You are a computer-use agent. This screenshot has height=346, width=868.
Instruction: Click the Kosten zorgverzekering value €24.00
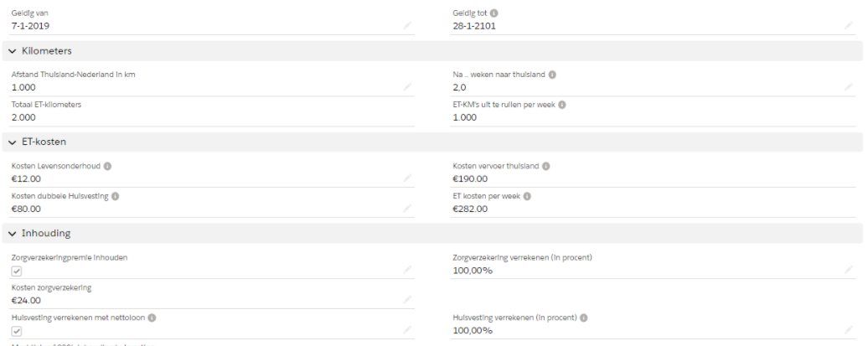pos(26,301)
